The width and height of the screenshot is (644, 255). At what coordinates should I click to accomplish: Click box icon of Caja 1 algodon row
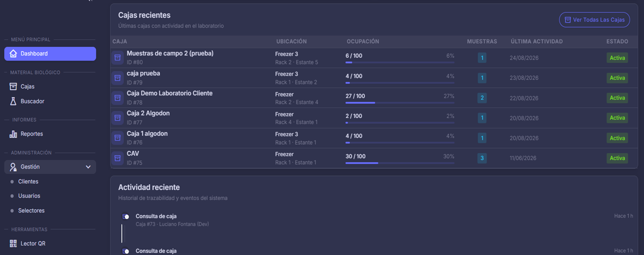click(x=117, y=138)
